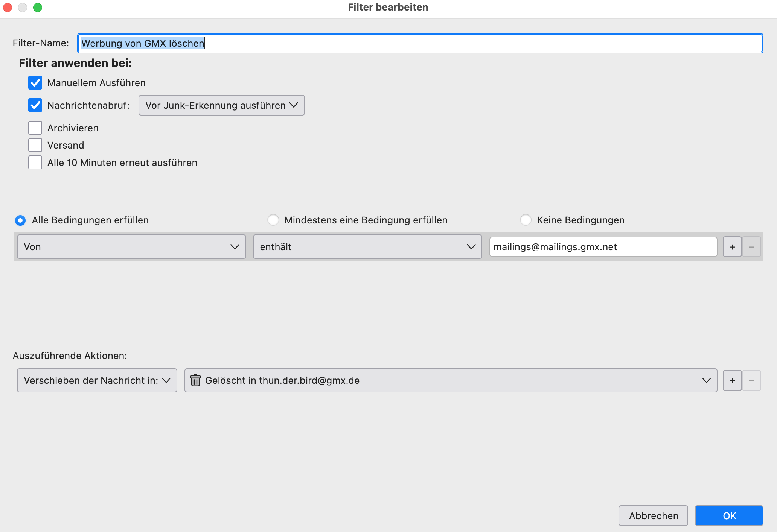Click the trash icon in the Gelöscht folder dropdown
This screenshot has width=777, height=532.
point(195,380)
